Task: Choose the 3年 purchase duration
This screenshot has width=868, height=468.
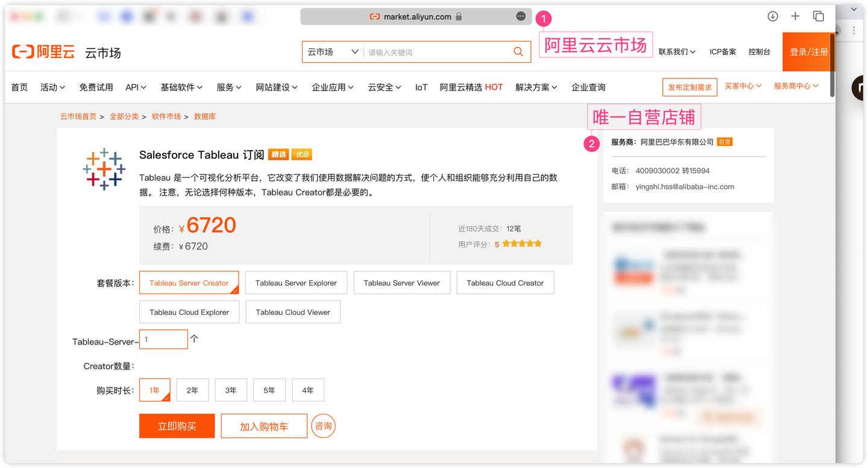Action: point(231,390)
